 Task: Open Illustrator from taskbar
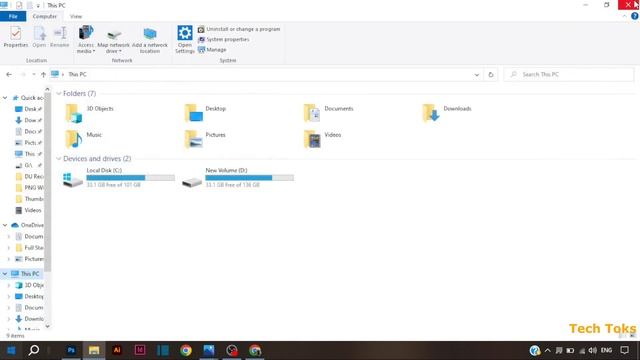(117, 350)
